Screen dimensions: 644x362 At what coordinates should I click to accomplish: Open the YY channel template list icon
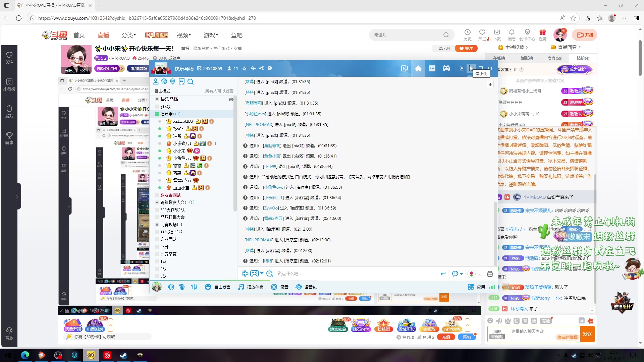click(x=432, y=68)
